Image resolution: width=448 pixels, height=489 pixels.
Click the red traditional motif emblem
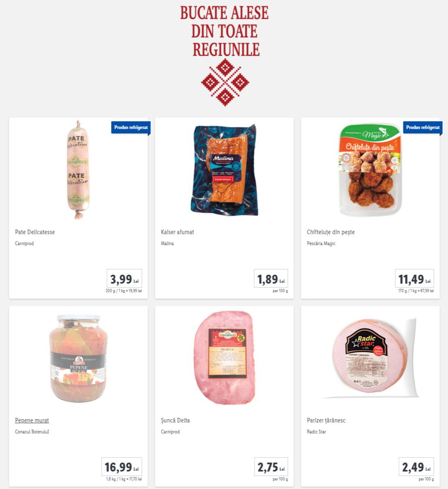225,82
